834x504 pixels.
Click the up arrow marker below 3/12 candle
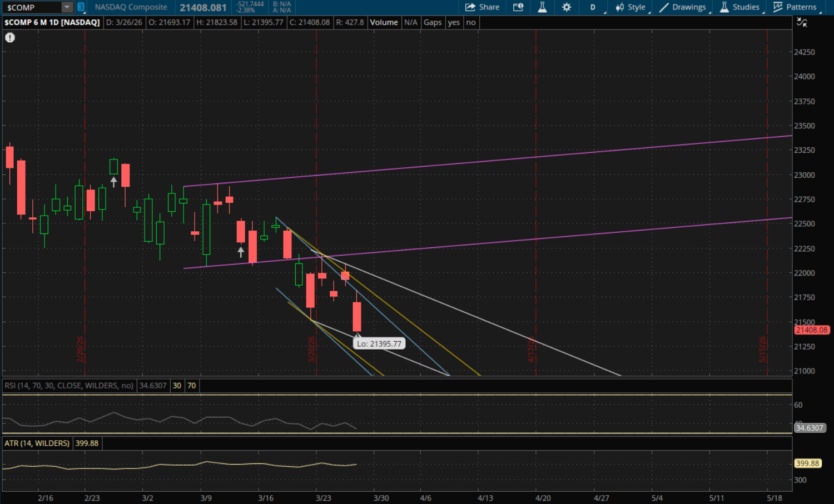point(241,252)
